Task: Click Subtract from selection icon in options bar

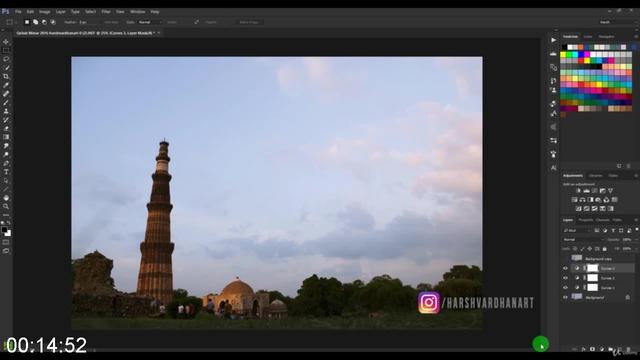Action: click(44, 22)
